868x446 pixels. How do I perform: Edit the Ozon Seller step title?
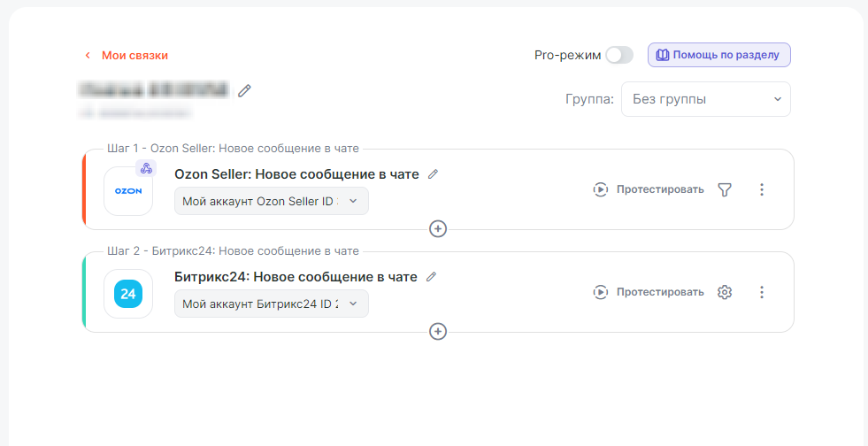tap(433, 174)
